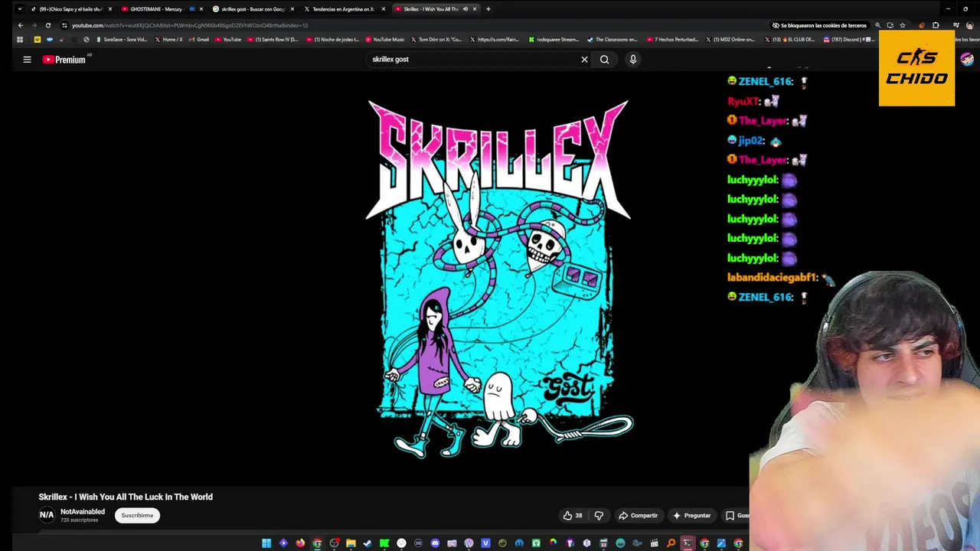Open the bookmarks apps grid icon
The width and height of the screenshot is (980, 551).
coord(20,39)
